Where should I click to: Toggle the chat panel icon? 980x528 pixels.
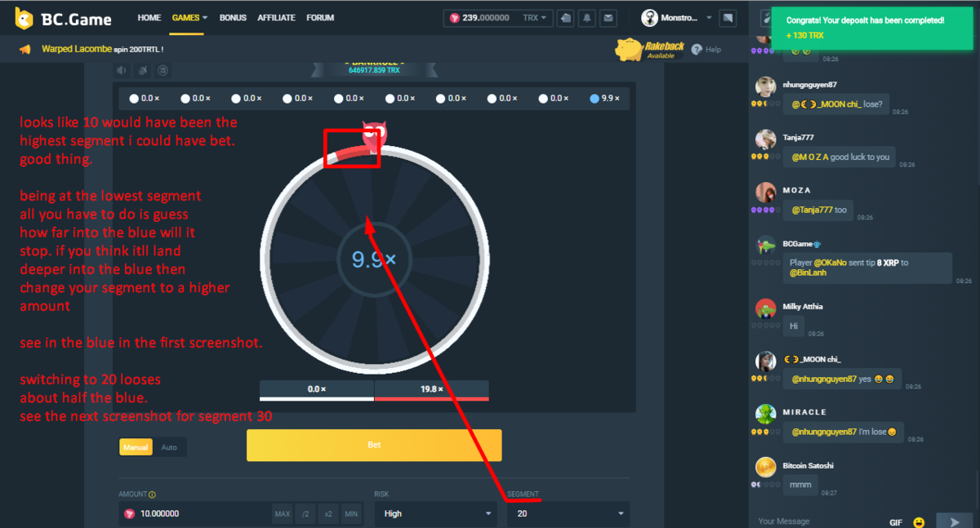728,18
